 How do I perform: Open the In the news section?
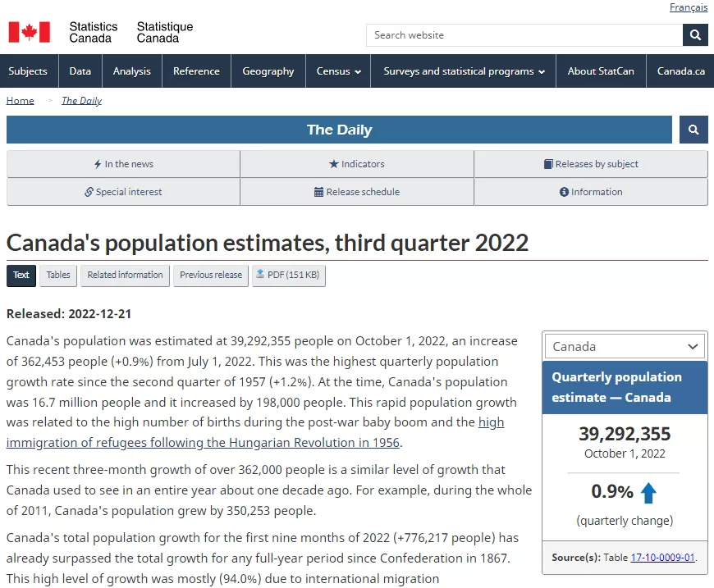click(123, 164)
